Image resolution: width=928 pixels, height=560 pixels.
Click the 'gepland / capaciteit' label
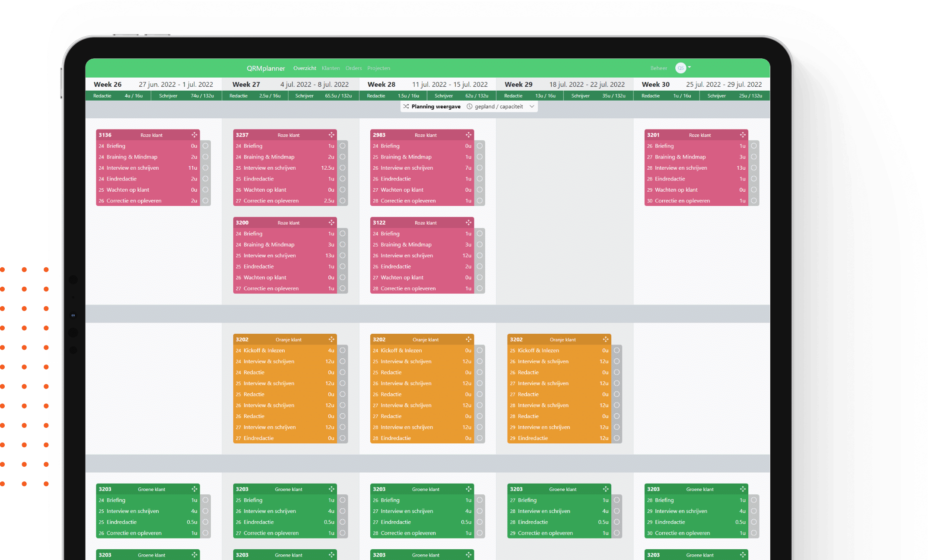coord(499,107)
